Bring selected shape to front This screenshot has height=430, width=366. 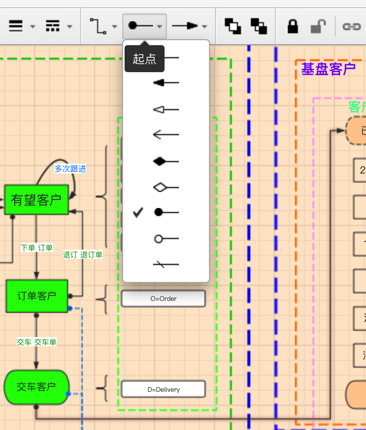(233, 26)
